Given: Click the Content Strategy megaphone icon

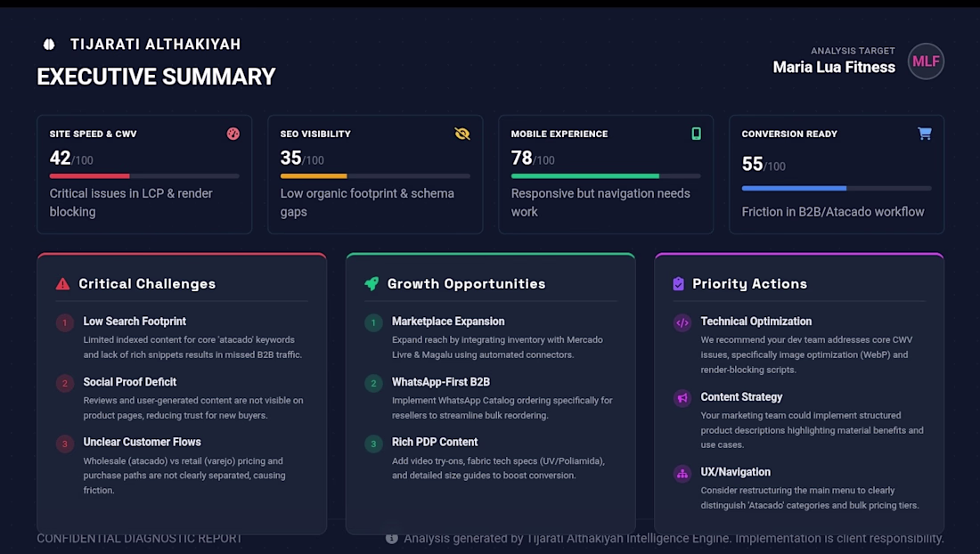Looking at the screenshot, I should [x=682, y=398].
